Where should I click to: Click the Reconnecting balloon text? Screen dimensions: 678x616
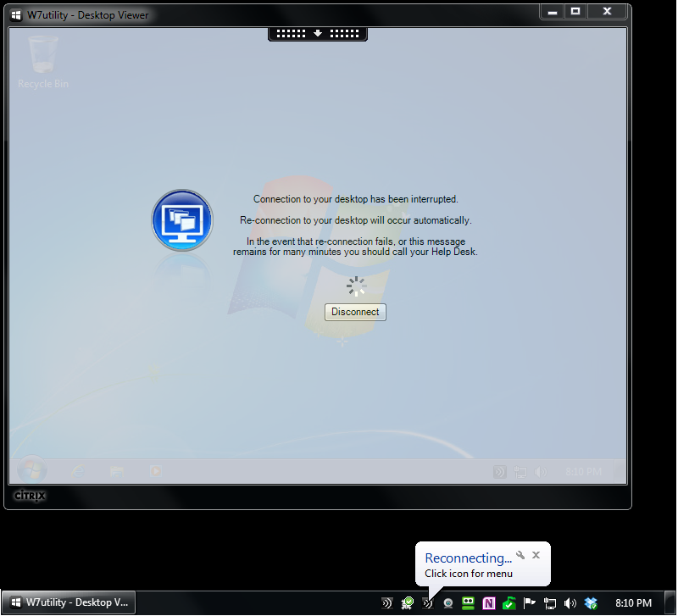click(468, 558)
